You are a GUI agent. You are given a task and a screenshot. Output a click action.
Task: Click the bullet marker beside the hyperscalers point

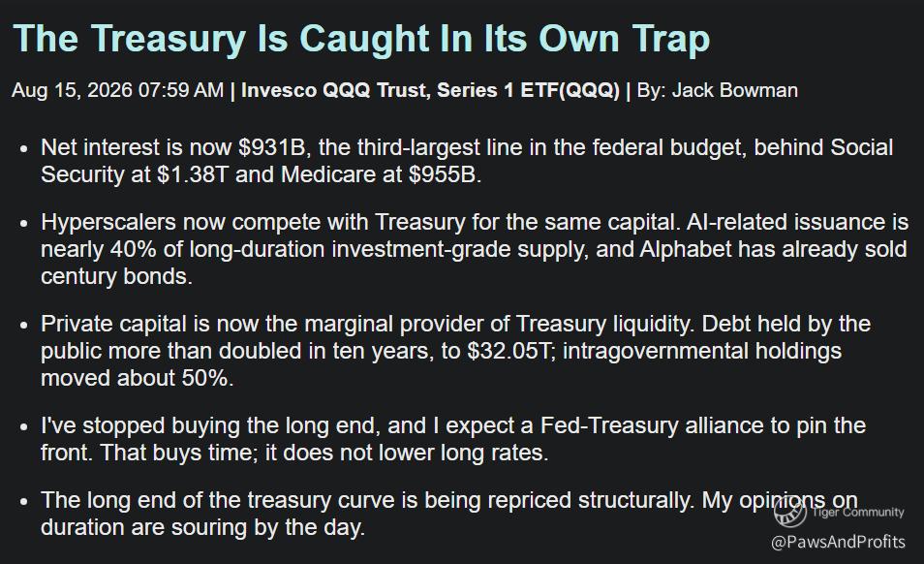[x=23, y=223]
